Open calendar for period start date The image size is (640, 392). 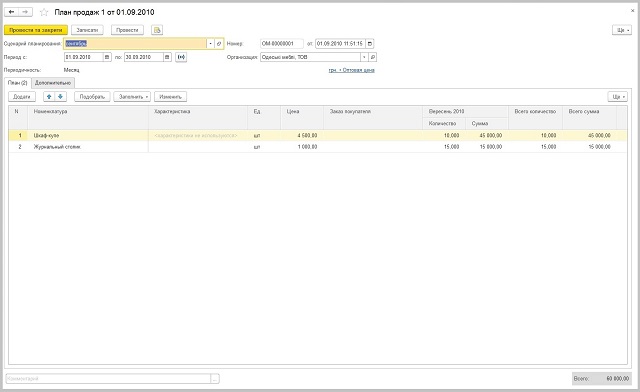click(107, 57)
